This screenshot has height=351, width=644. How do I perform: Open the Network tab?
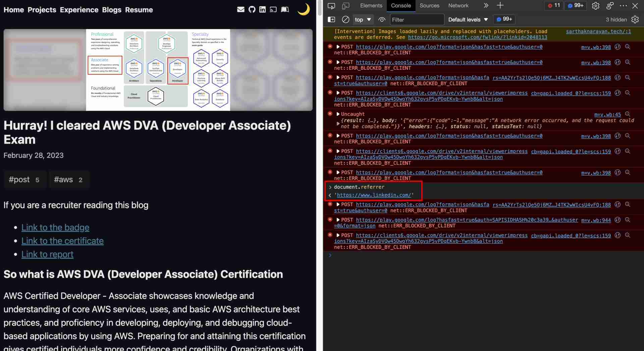[x=458, y=5]
